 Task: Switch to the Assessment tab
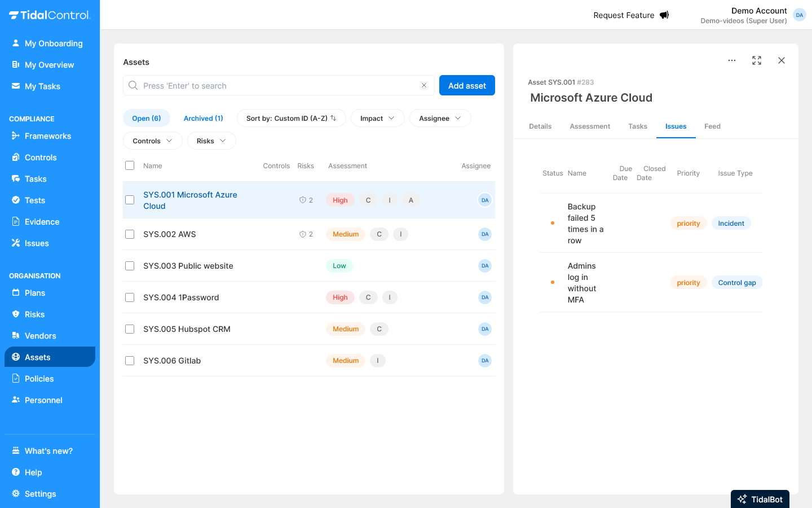pos(589,126)
